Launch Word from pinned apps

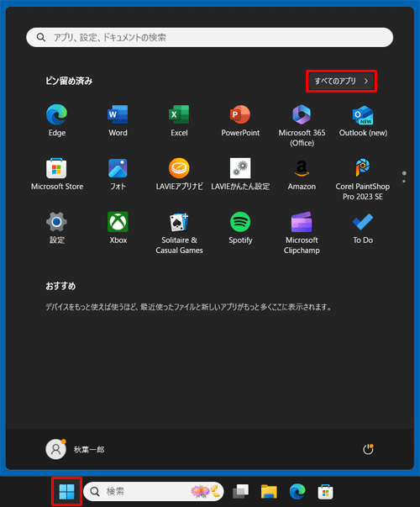click(x=118, y=120)
